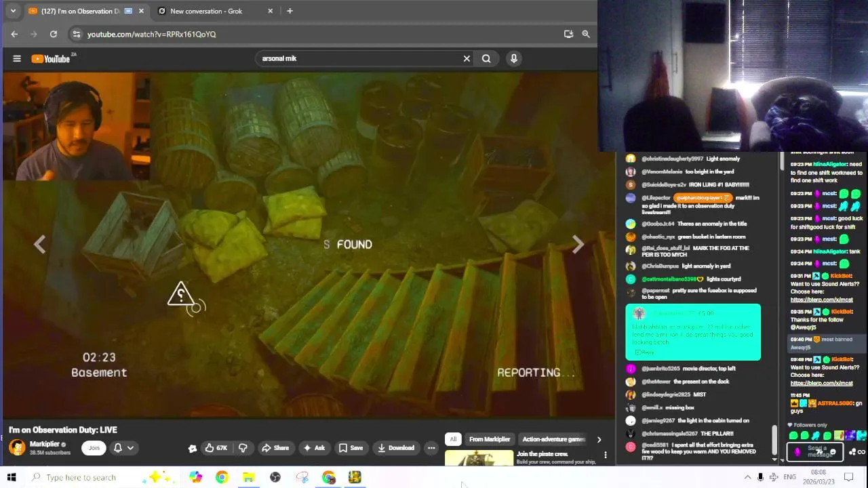Select the Action-adventure games chip

553,439
